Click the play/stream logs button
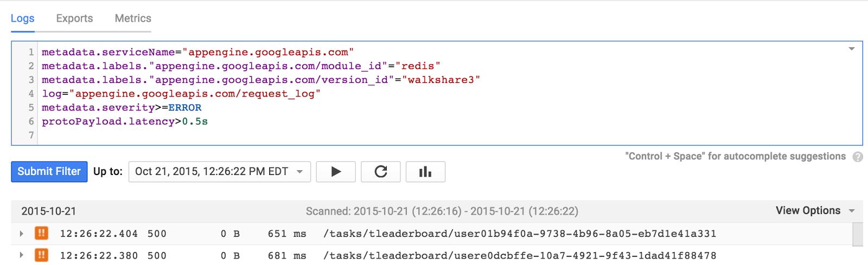 click(x=336, y=172)
